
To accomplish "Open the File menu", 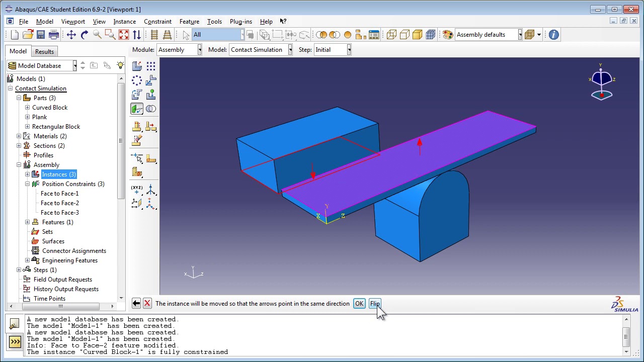I will coord(24,22).
